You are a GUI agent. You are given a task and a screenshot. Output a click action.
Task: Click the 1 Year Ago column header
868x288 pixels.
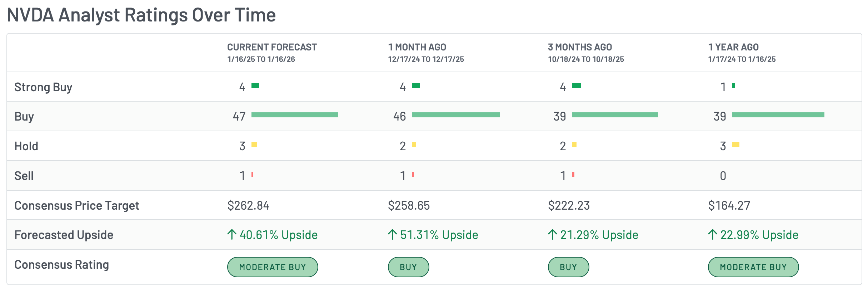point(733,47)
